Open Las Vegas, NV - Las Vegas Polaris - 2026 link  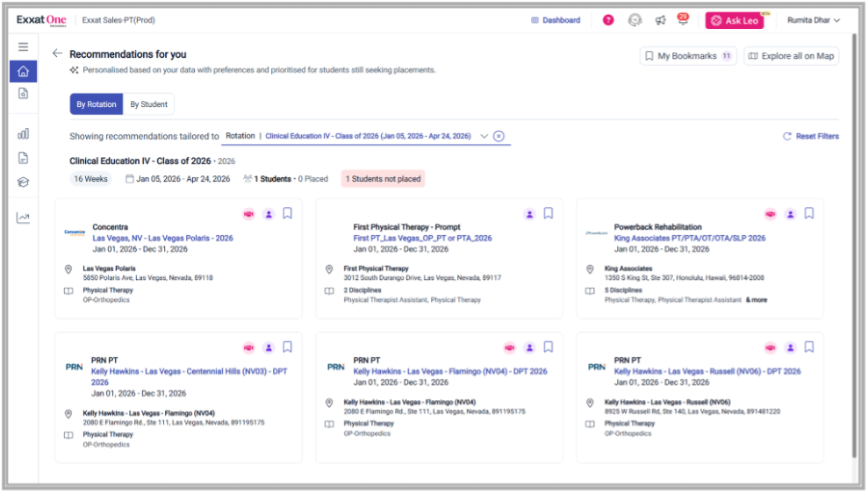[162, 238]
